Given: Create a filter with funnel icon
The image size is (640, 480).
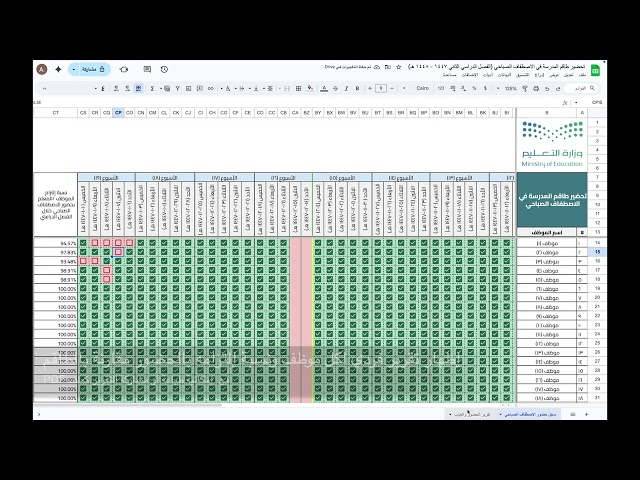Looking at the screenshot, I should pyautogui.click(x=178, y=88).
